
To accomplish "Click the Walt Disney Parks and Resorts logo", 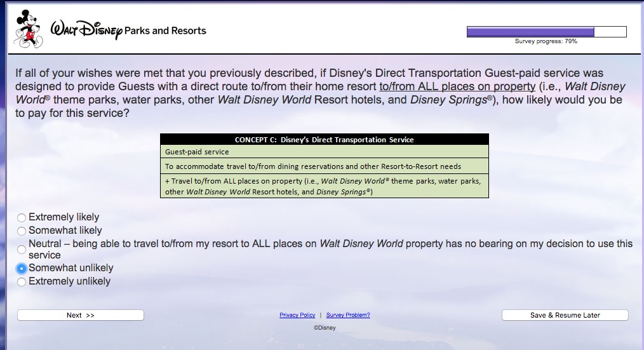I will [128, 30].
